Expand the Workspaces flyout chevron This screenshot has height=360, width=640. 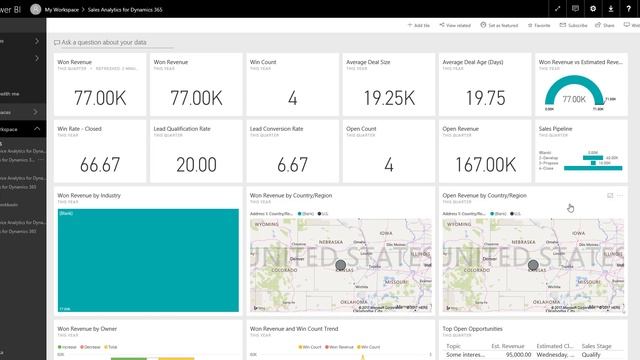pyautogui.click(x=36, y=112)
